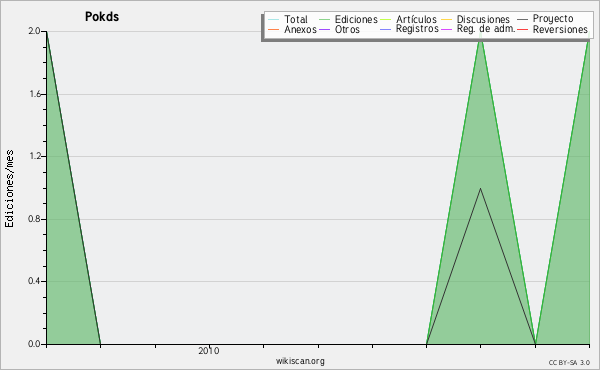Click the Otros legend entry
The width and height of the screenshot is (600, 370).
[x=339, y=29]
